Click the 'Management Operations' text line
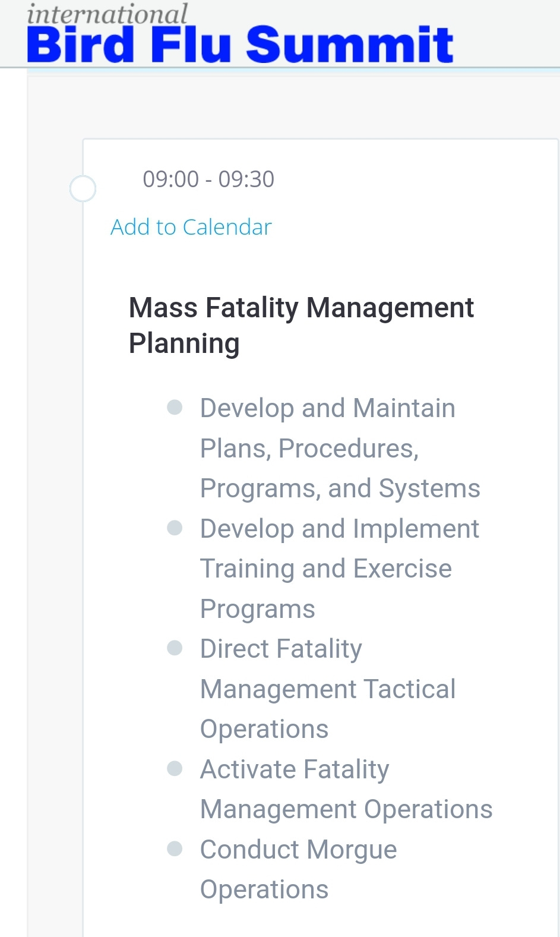The image size is (560, 937). point(346,809)
